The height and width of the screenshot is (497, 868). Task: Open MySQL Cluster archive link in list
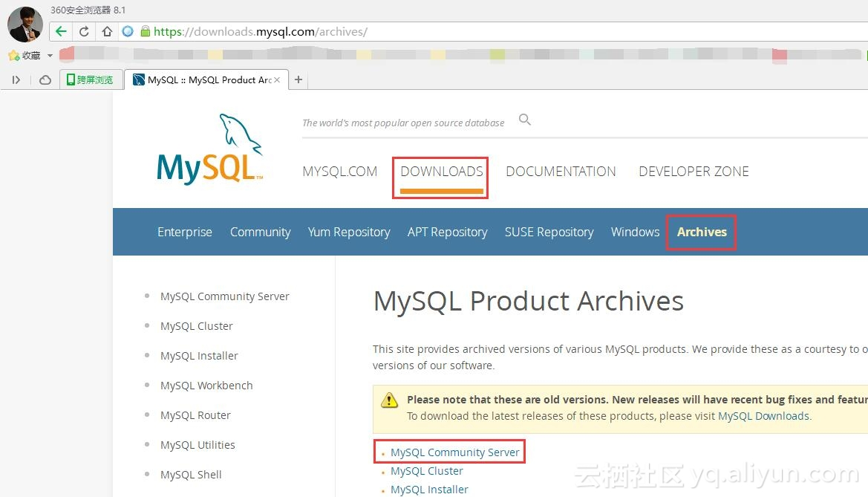[x=427, y=471]
